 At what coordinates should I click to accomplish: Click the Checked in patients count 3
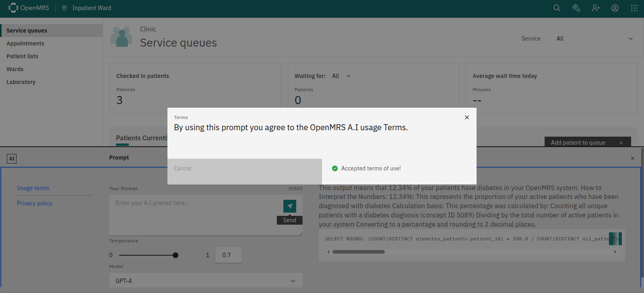point(120,100)
